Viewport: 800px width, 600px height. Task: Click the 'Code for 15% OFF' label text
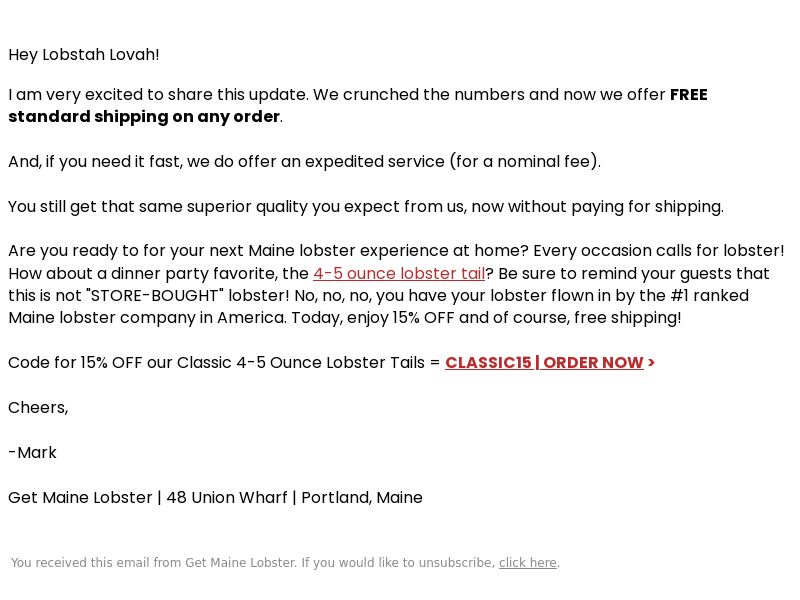point(224,363)
